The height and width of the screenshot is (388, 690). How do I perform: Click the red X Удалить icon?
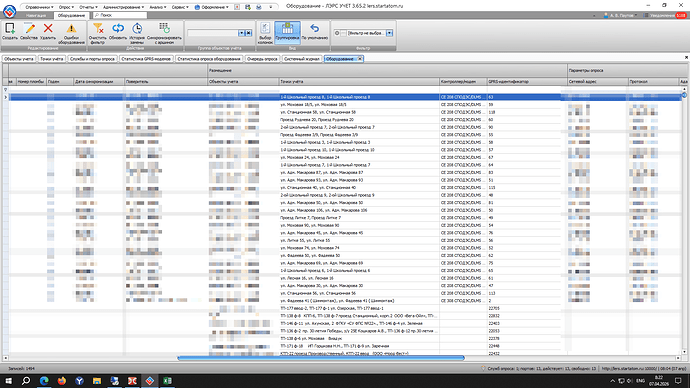[48, 32]
